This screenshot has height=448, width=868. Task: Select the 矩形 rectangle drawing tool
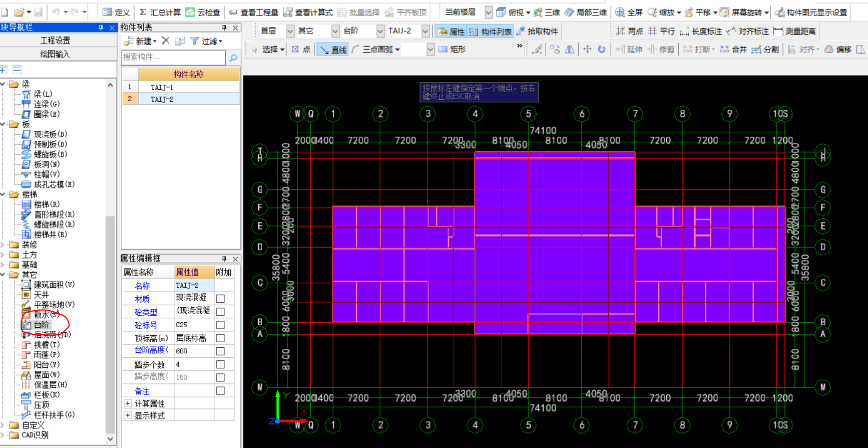coord(452,49)
